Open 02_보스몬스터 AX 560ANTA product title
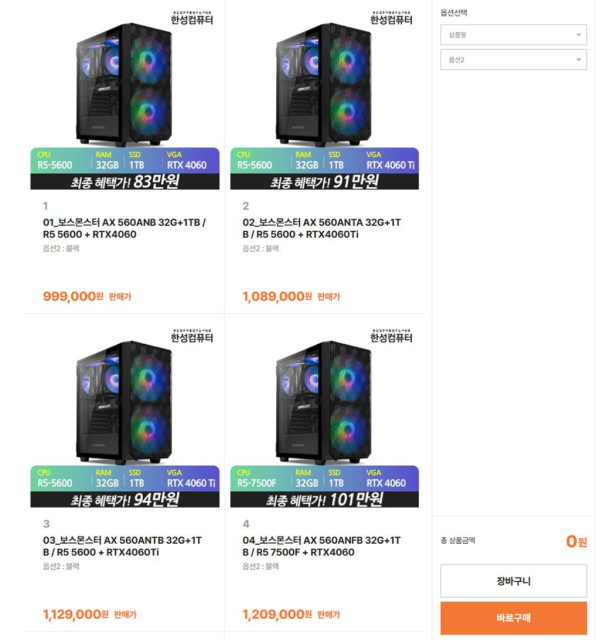 [x=322, y=228]
